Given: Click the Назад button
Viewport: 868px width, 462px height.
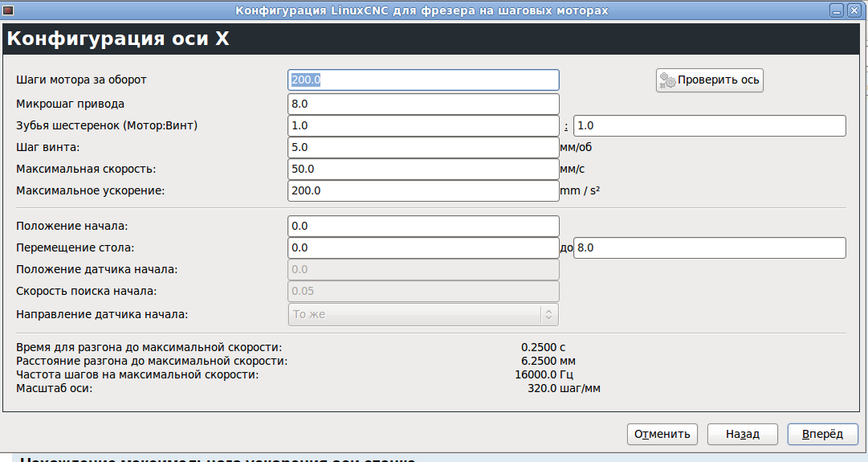Looking at the screenshot, I should (743, 435).
